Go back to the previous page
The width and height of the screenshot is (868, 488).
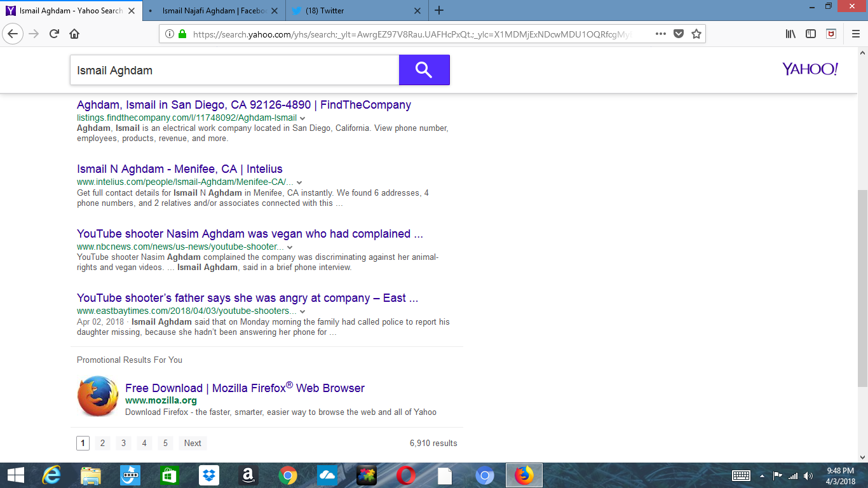(x=13, y=34)
